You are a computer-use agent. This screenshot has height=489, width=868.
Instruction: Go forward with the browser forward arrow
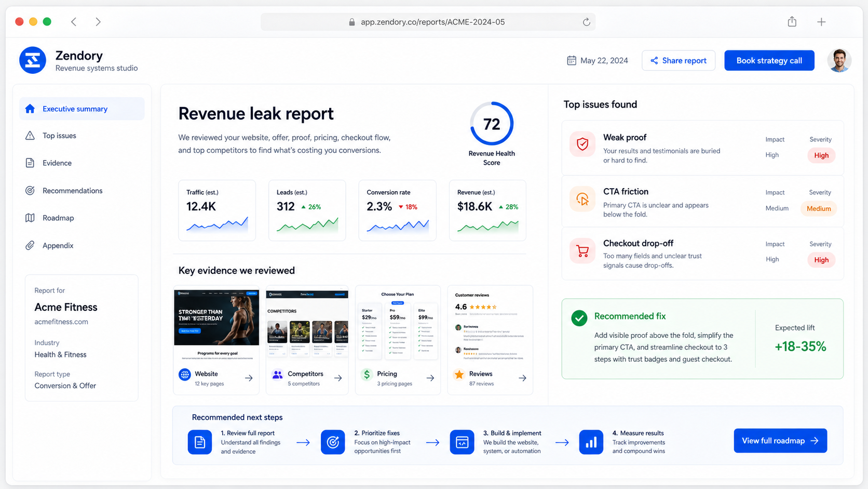point(98,22)
